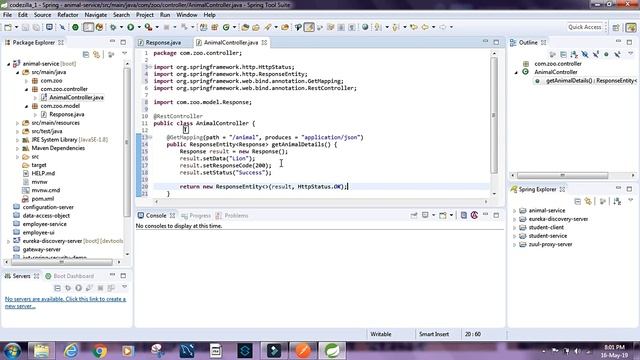Collapse the src/main/java folder
640x360 pixels.
[x=18, y=72]
